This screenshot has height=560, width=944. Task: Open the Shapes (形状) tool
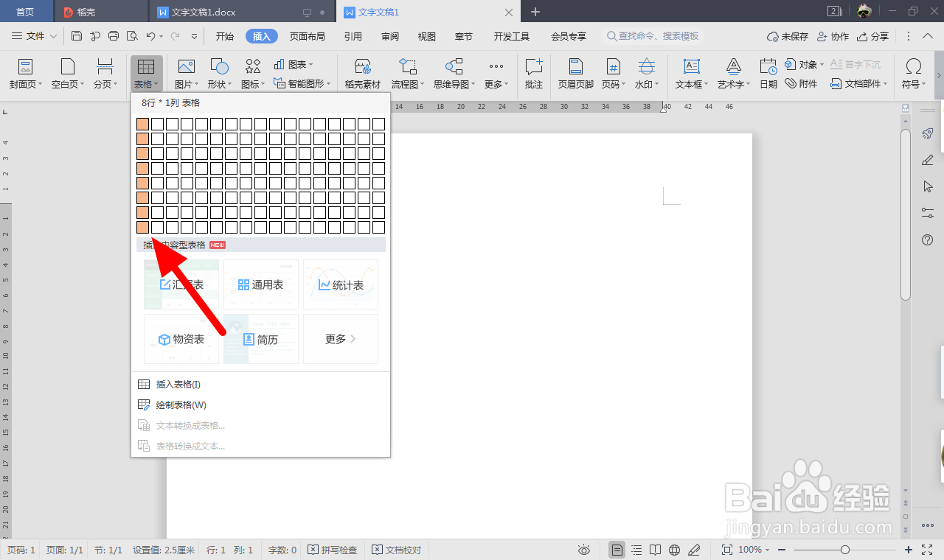pos(220,74)
